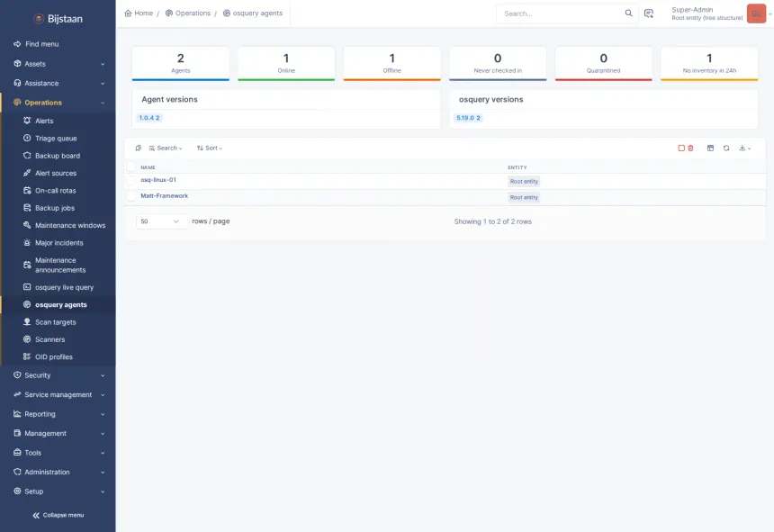Viewport: 774px width, 532px height.
Task: Open the saved searches message icon
Action: click(649, 14)
